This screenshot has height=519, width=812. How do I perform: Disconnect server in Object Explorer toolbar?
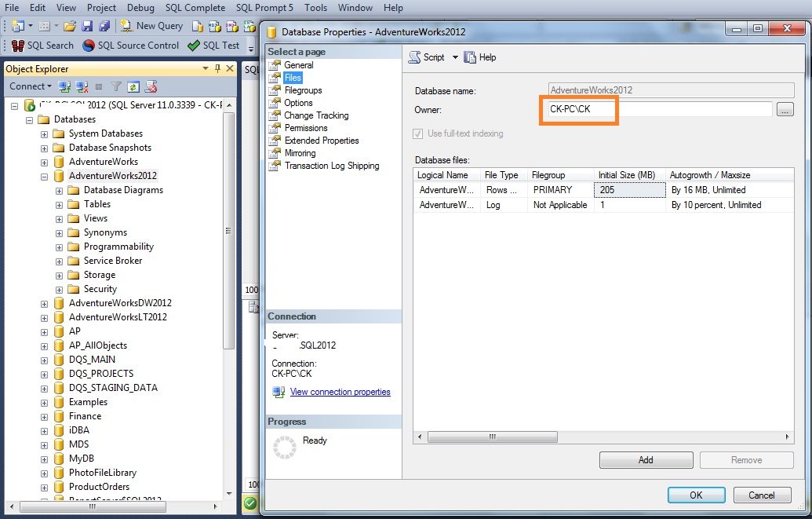pos(80,86)
